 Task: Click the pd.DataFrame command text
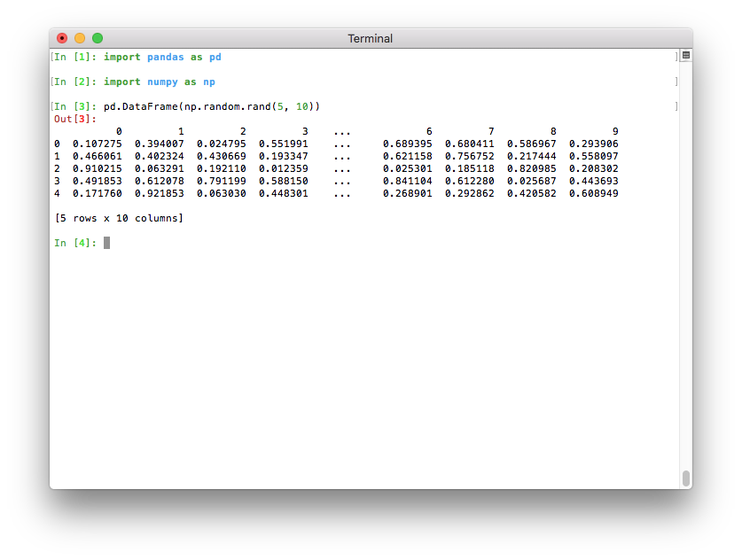pos(211,106)
